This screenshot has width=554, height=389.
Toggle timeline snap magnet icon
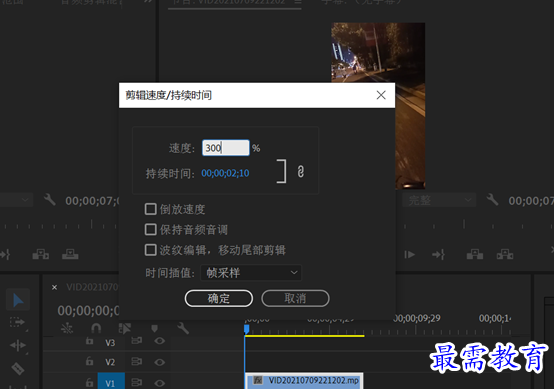coord(96,328)
